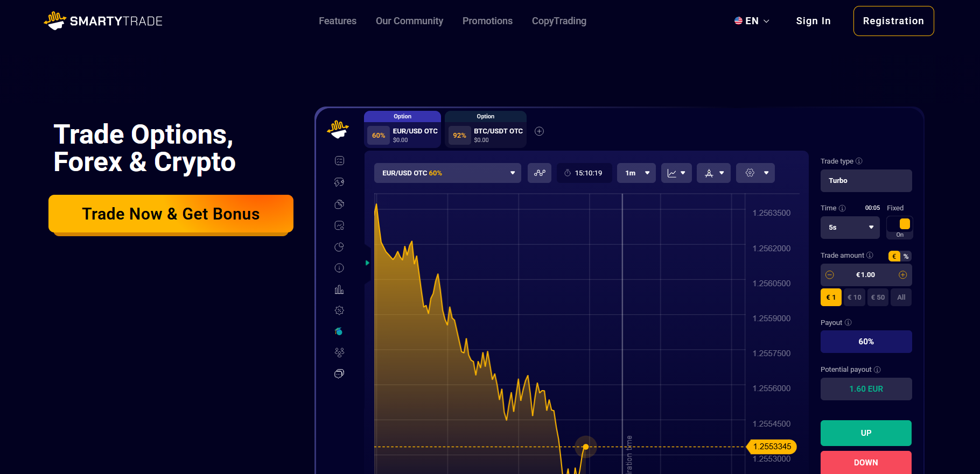The width and height of the screenshot is (980, 474).
Task: Select the All preset amount
Action: (x=901, y=297)
